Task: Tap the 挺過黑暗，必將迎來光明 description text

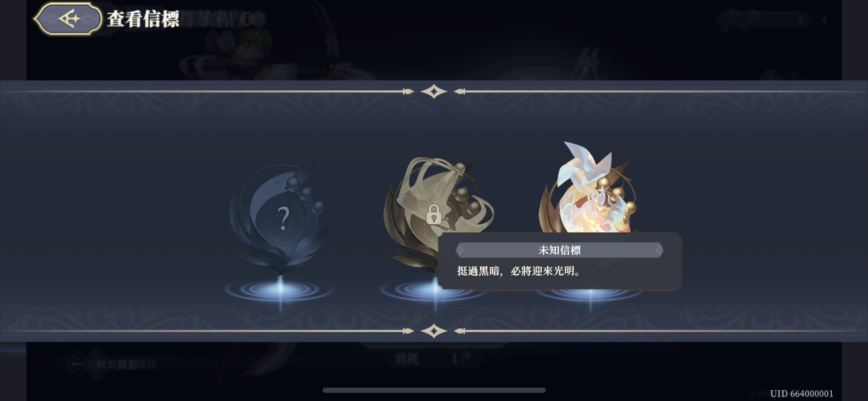Action: (519, 271)
